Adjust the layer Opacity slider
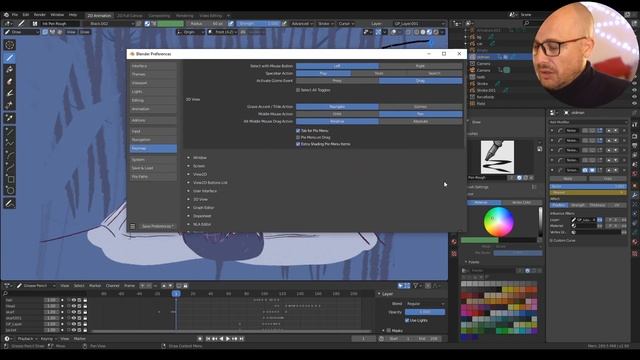Image resolution: width=640 pixels, height=360 pixels. click(425, 312)
